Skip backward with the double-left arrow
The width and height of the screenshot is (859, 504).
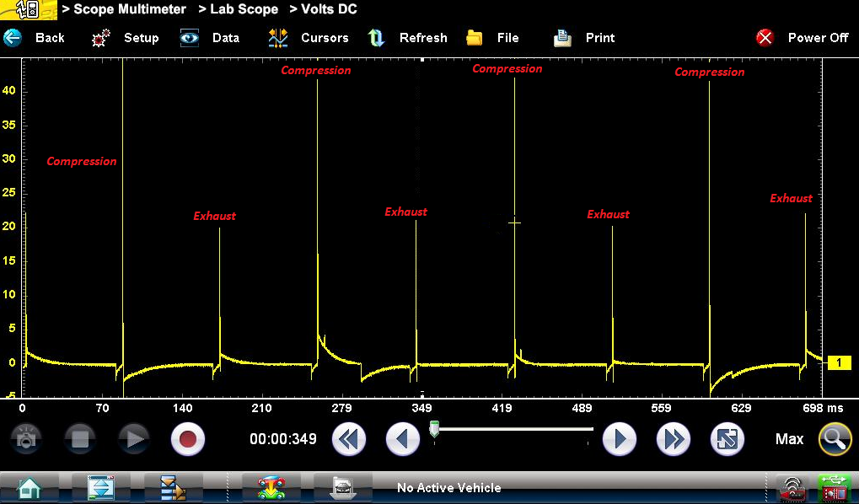[x=349, y=439]
